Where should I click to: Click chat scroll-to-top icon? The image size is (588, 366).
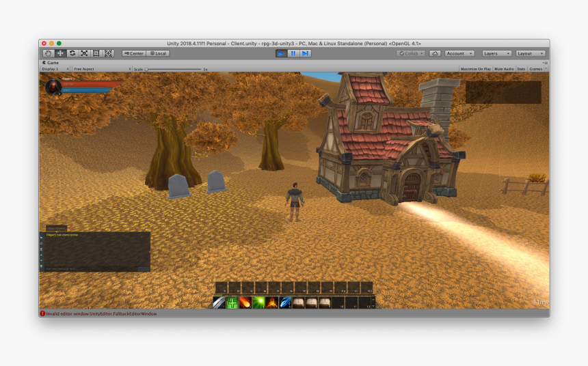click(41, 249)
